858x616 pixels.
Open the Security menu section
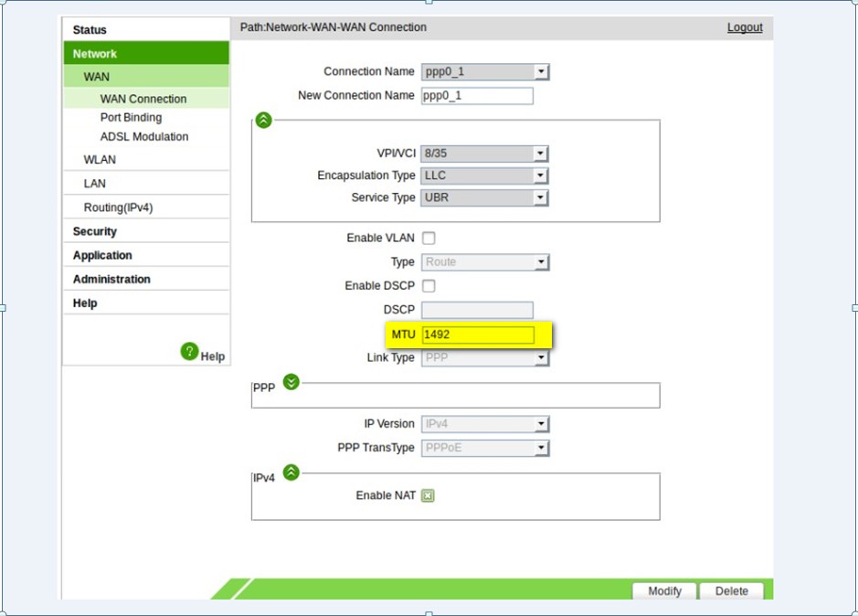click(95, 232)
